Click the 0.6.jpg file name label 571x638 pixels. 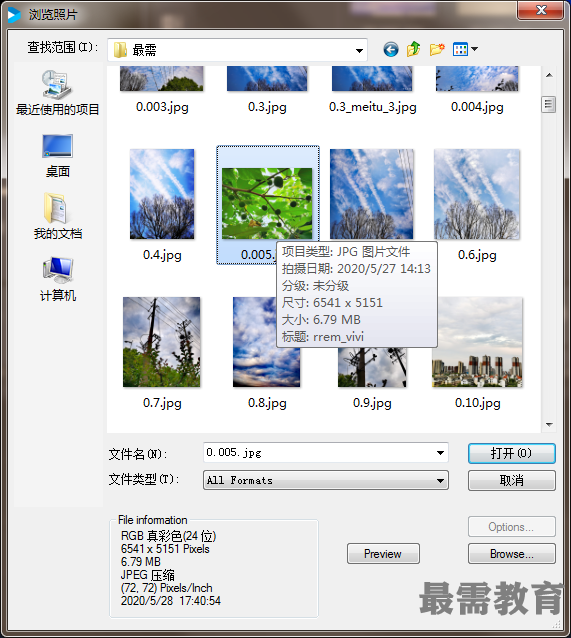pos(477,255)
